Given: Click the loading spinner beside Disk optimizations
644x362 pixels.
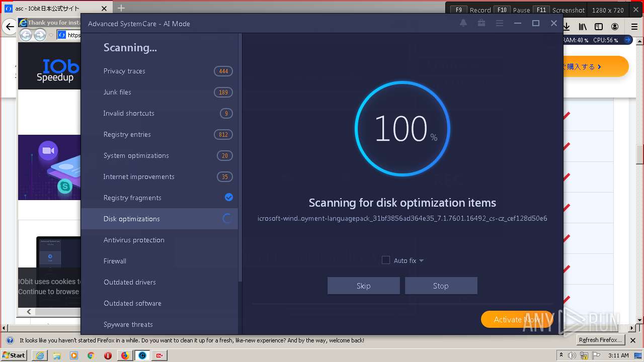Looking at the screenshot, I should [x=227, y=219].
